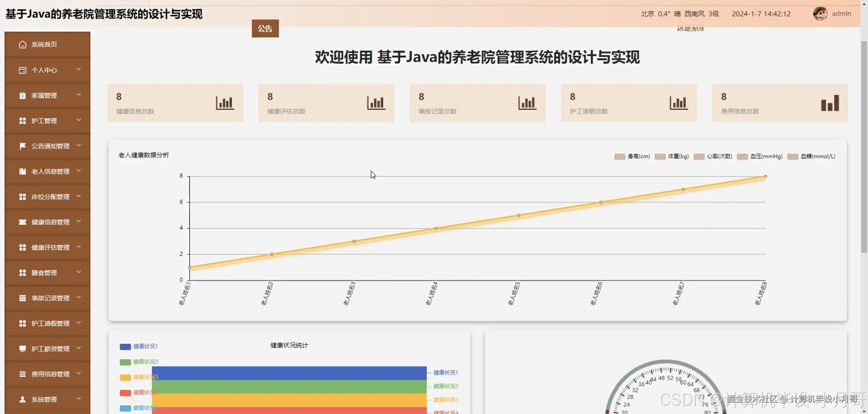Click the home icon beside 系统首页

click(x=22, y=44)
